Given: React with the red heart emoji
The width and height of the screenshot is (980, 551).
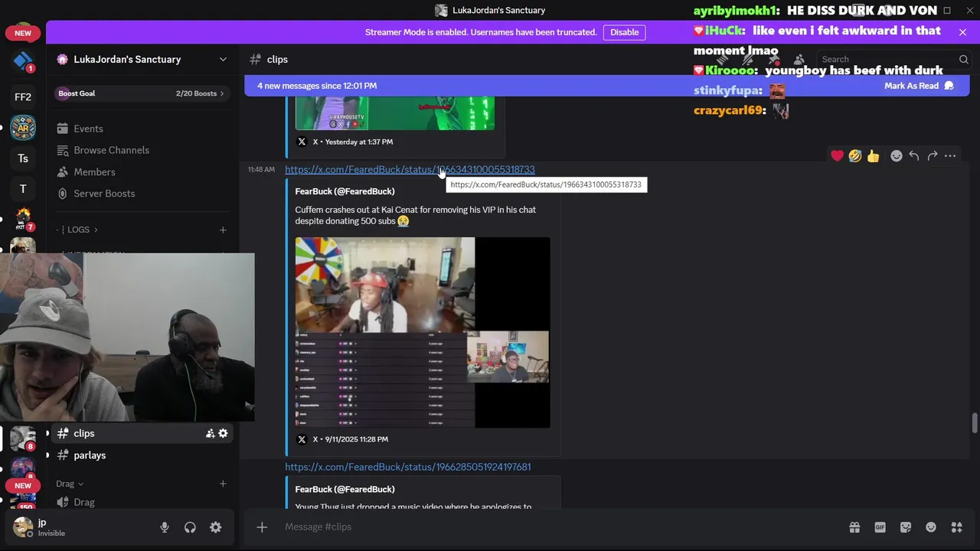Looking at the screenshot, I should click(x=837, y=156).
